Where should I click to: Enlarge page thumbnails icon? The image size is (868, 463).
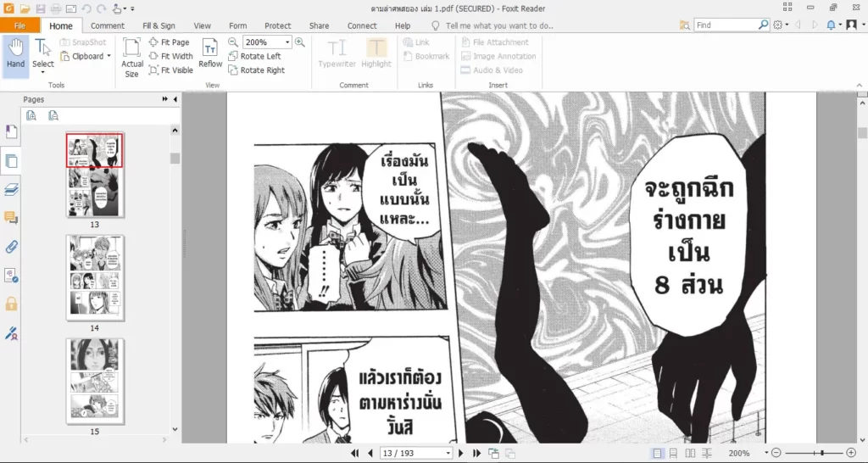[31, 115]
